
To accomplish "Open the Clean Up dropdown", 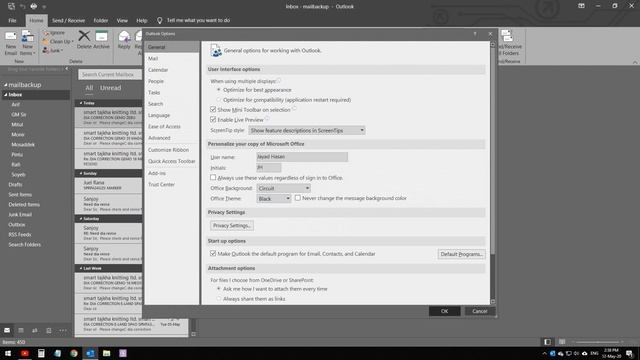I will coord(58,41).
